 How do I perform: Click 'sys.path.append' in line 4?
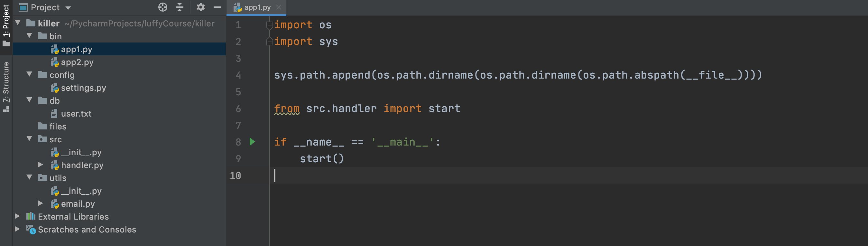pos(322,75)
